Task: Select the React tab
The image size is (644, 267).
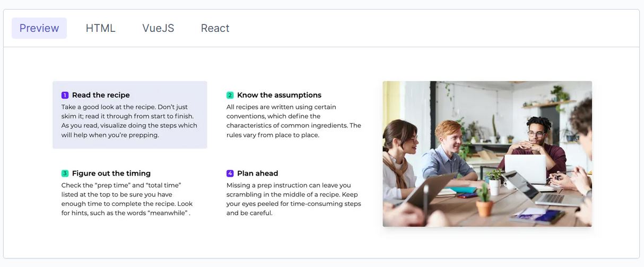Action: [215, 28]
